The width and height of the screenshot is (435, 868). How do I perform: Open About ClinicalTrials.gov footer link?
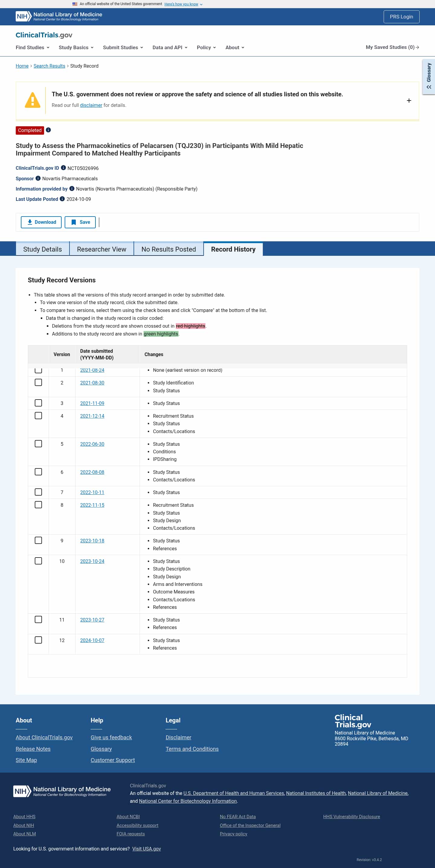44,737
